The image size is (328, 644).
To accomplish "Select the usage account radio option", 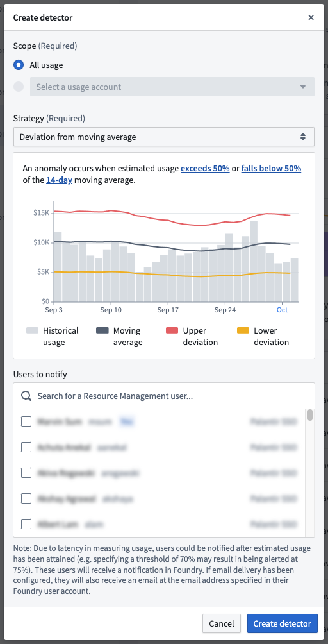I will [x=19, y=87].
